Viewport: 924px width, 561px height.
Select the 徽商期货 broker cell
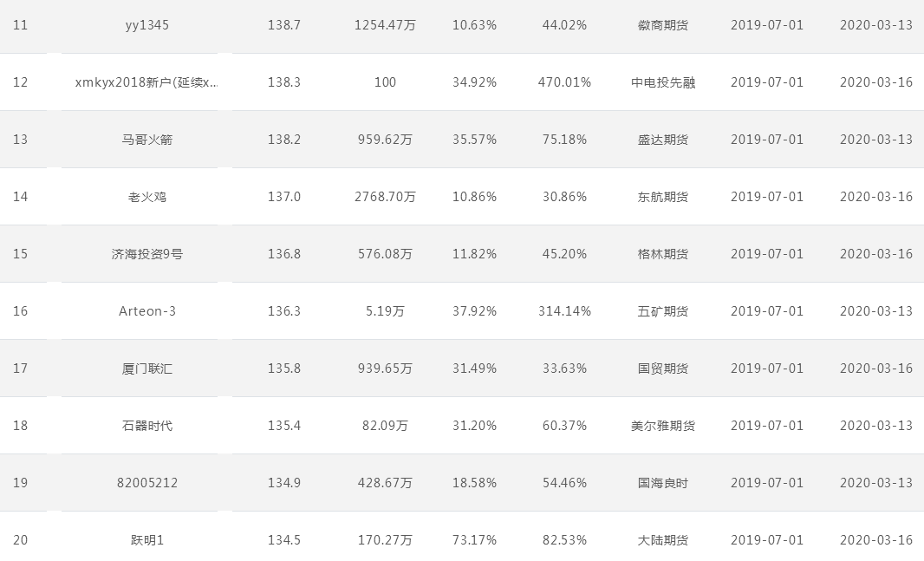coord(663,25)
